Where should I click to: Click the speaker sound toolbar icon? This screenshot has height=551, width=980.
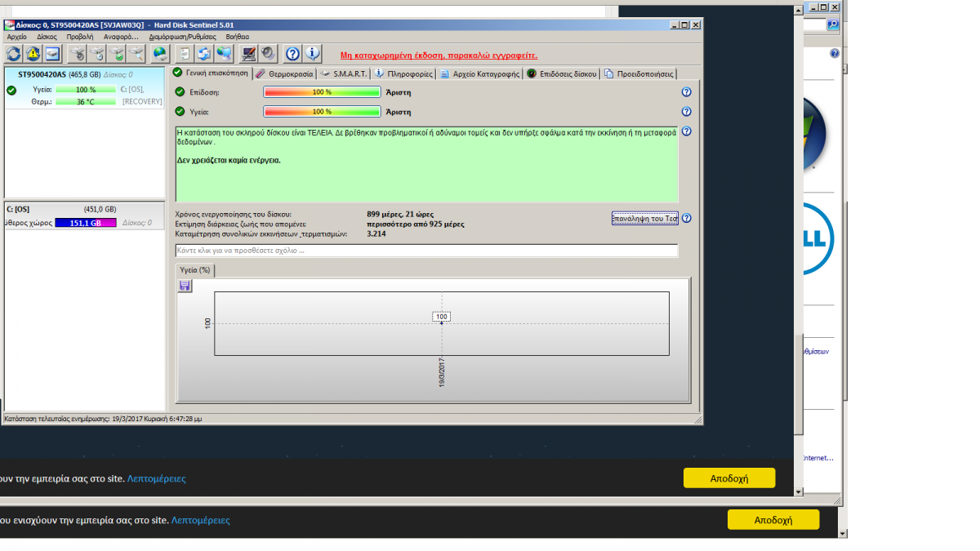coord(269,54)
